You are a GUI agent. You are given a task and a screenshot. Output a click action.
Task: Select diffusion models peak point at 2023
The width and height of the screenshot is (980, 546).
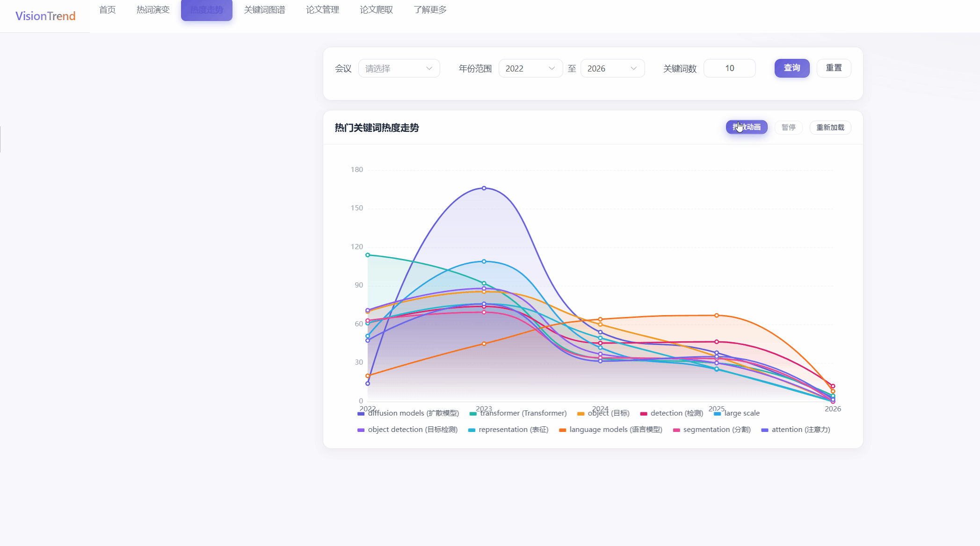click(x=484, y=188)
